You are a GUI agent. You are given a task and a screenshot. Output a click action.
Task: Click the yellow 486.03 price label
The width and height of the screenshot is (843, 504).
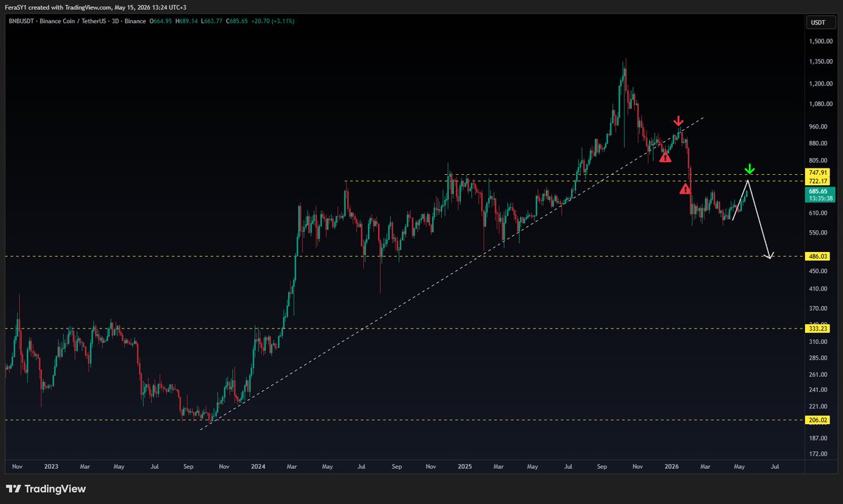click(x=819, y=258)
